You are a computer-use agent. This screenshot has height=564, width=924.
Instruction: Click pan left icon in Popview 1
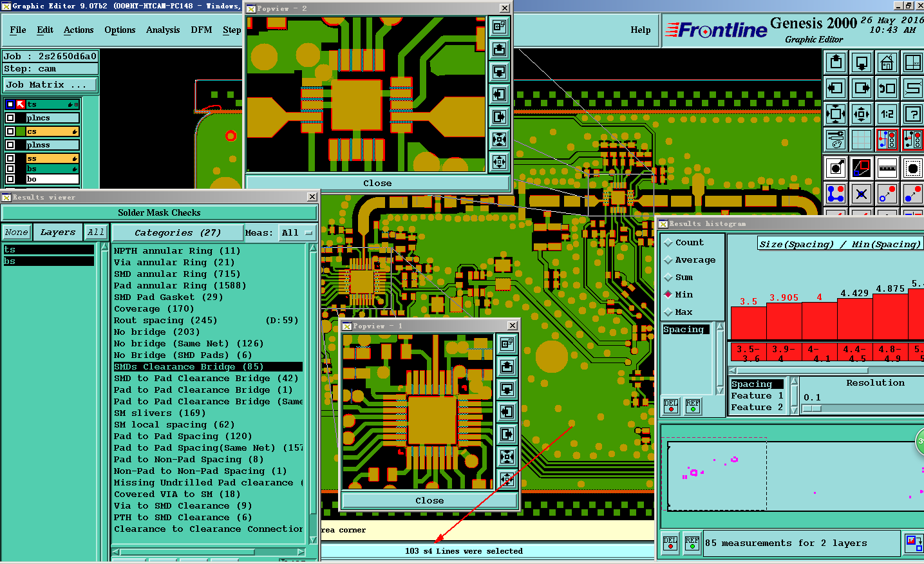click(507, 411)
